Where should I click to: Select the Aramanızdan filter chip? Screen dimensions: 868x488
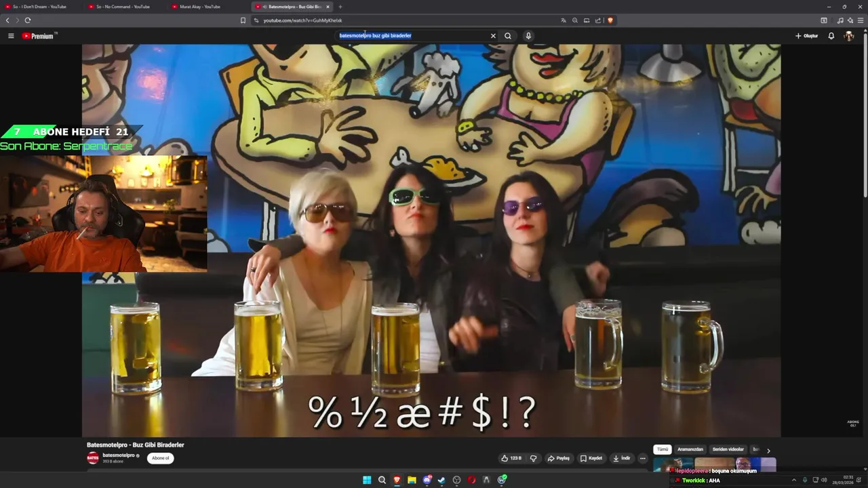(690, 449)
